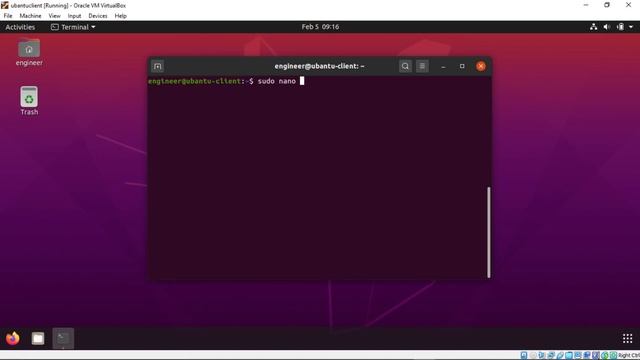Click the VirtualBox USB status icon
640x360 pixels.
point(560,356)
